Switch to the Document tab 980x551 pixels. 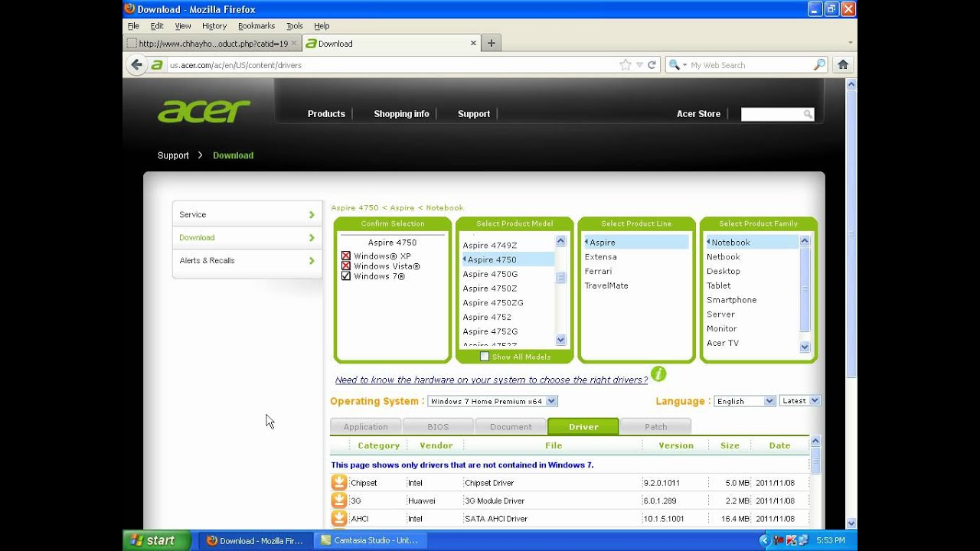point(511,427)
